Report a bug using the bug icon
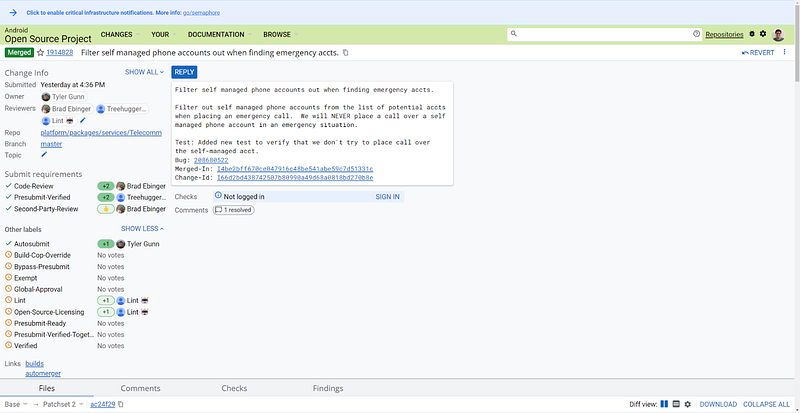The width and height of the screenshot is (800, 413). (752, 34)
